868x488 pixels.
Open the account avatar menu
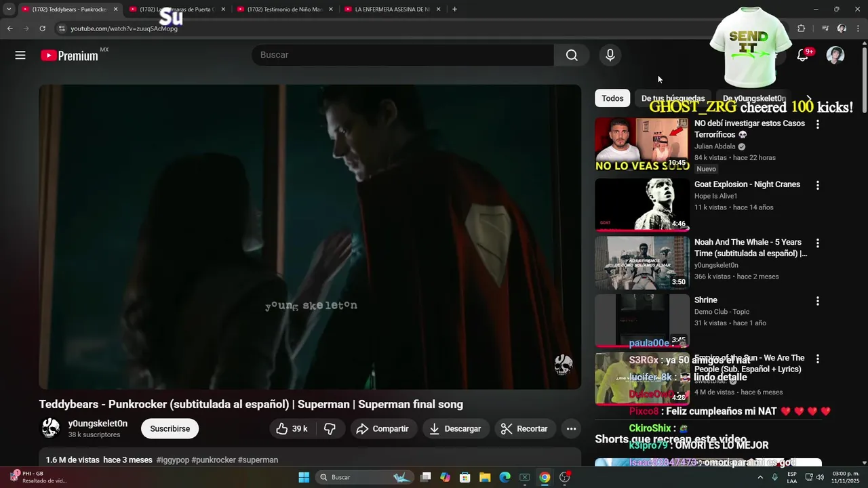[835, 56]
